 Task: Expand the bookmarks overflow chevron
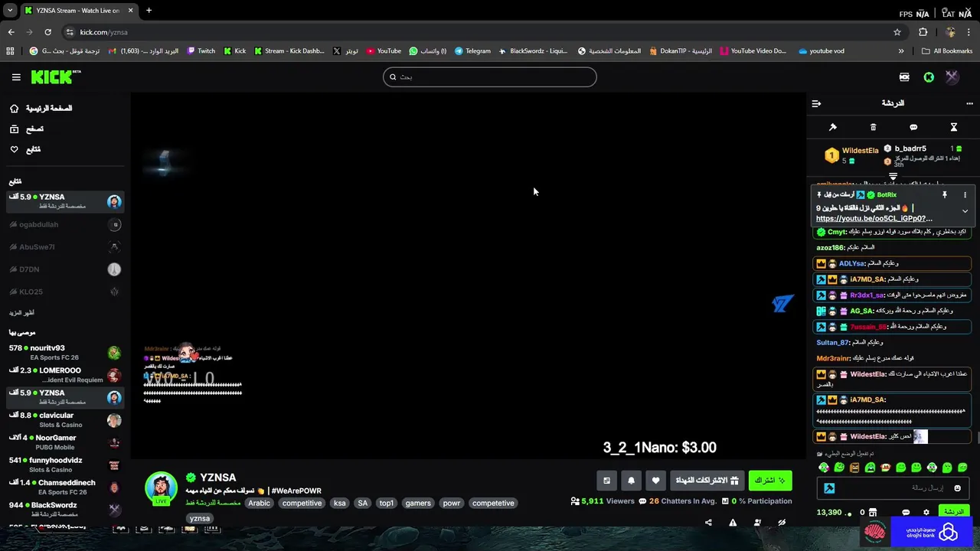click(x=901, y=51)
